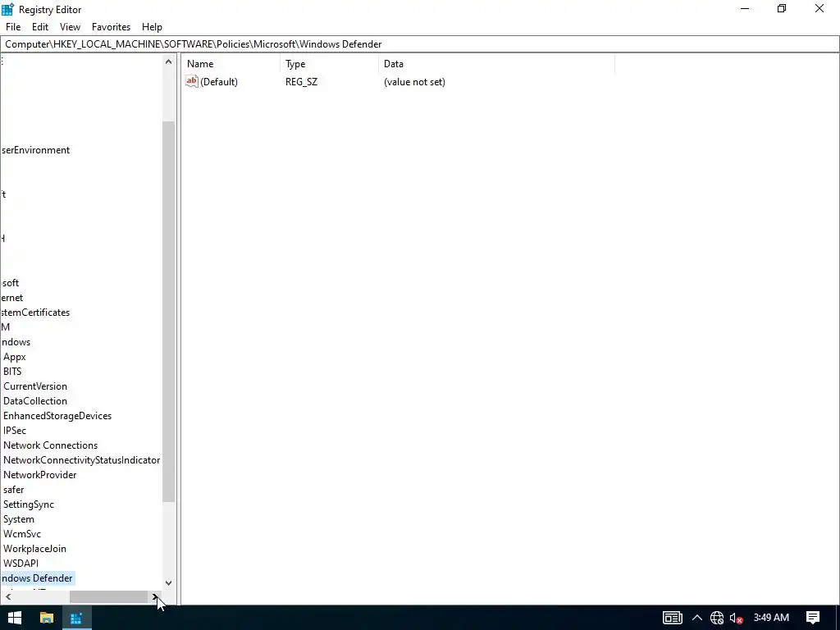Open the 3:49 AM clock
This screenshot has width=840, height=630.
click(x=771, y=618)
